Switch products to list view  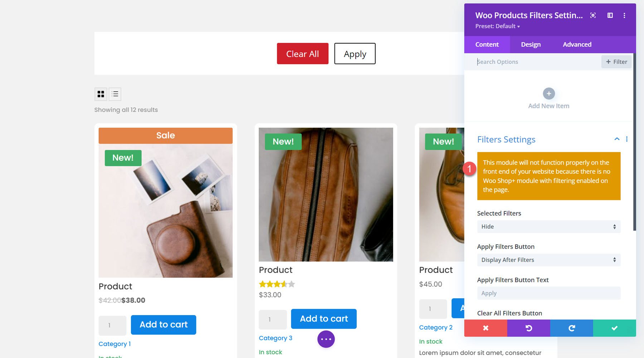(x=115, y=94)
